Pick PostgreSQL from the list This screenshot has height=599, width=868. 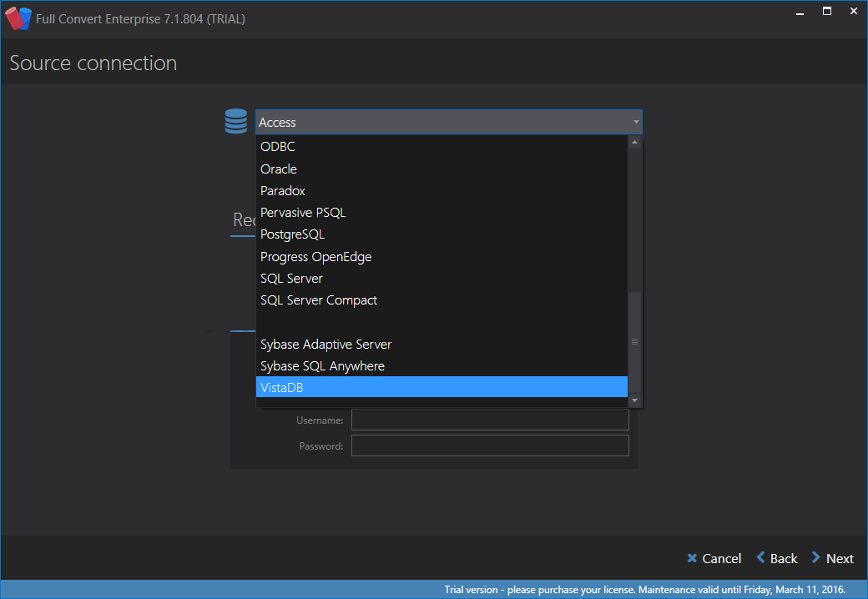click(442, 234)
